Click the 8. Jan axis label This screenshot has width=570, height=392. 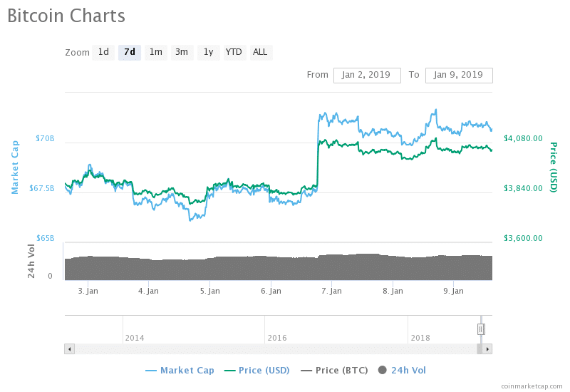coord(393,291)
